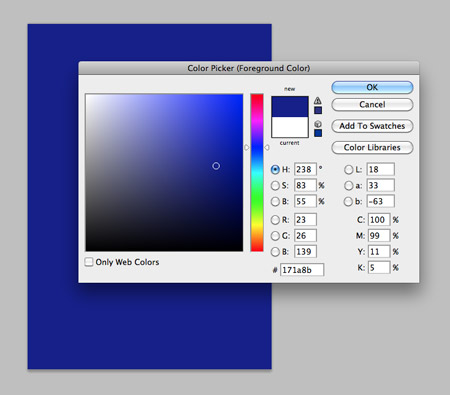
Task: Click the b field showing -63
Action: 381,201
